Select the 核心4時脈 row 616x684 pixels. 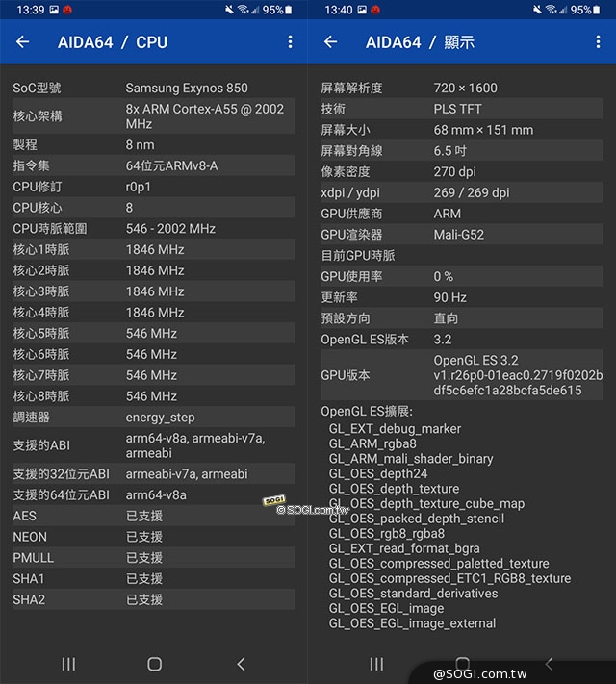click(x=154, y=313)
